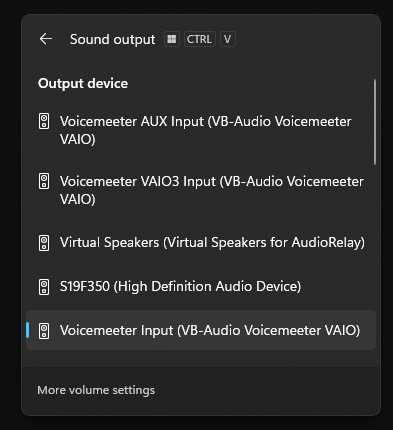Click speaker icon beside Voicemeeter AUX Input
Viewport: 393px width, 430px height.
click(44, 121)
